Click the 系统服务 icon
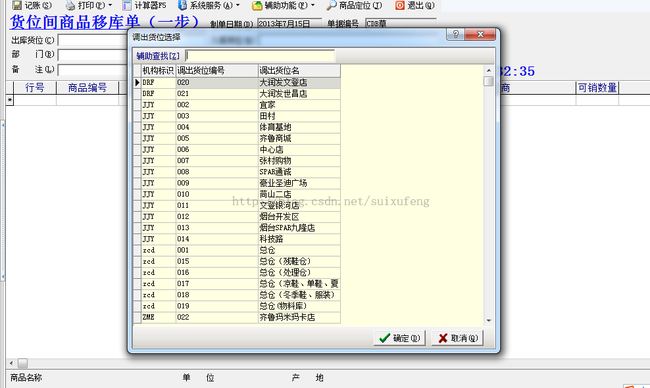650x388 pixels. (182, 5)
